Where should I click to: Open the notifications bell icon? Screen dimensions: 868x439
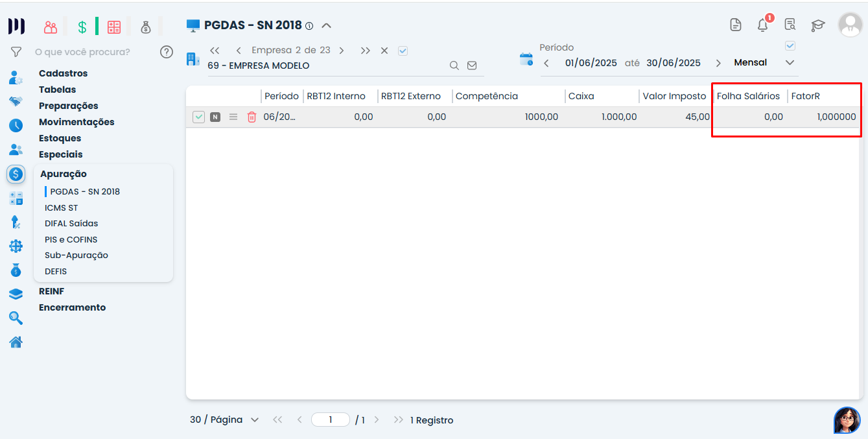(763, 25)
